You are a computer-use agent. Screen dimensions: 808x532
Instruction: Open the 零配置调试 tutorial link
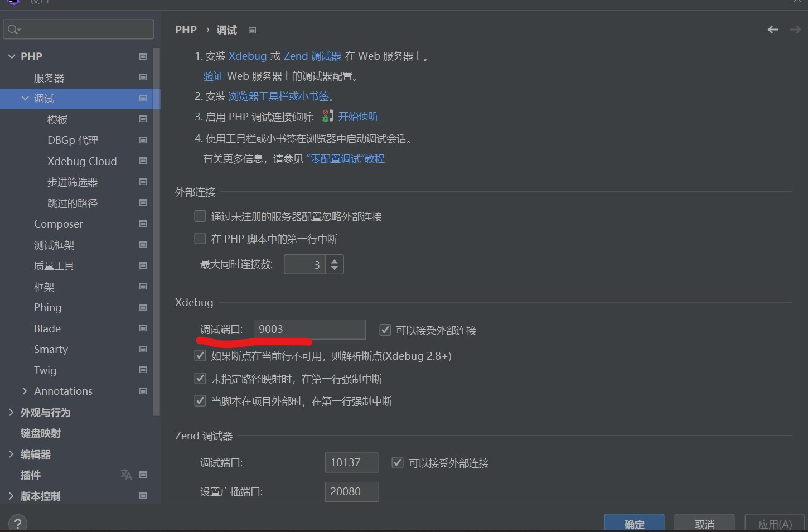[345, 159]
